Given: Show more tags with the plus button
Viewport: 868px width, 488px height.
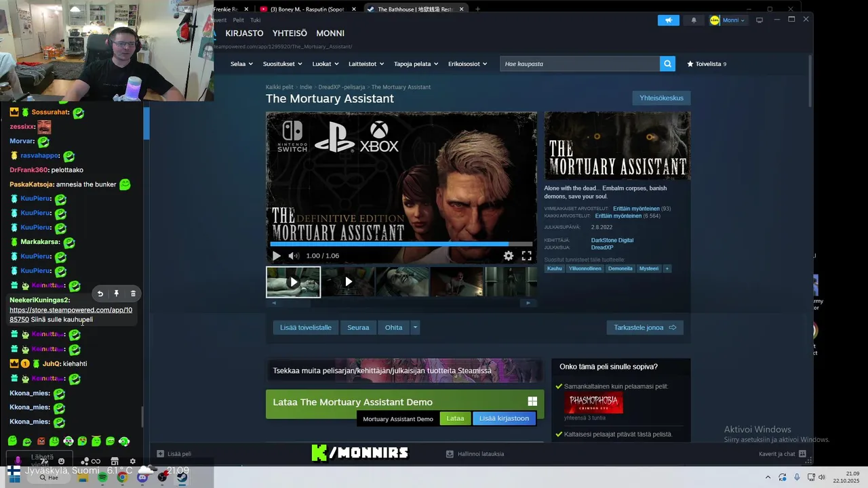Looking at the screenshot, I should tap(667, 268).
